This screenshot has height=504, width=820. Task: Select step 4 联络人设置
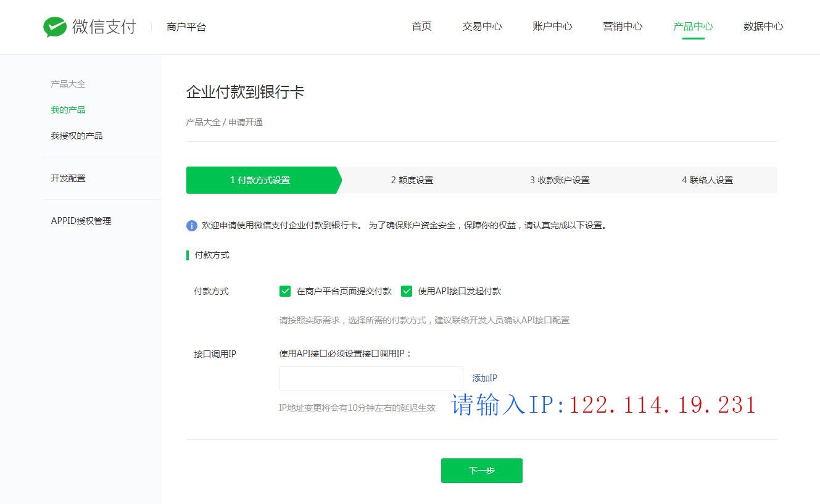[x=707, y=180]
